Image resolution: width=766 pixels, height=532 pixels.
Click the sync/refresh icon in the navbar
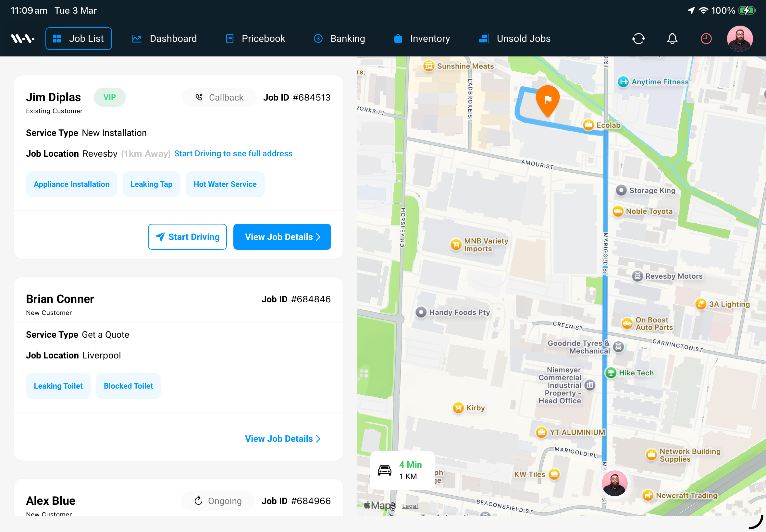pos(638,38)
